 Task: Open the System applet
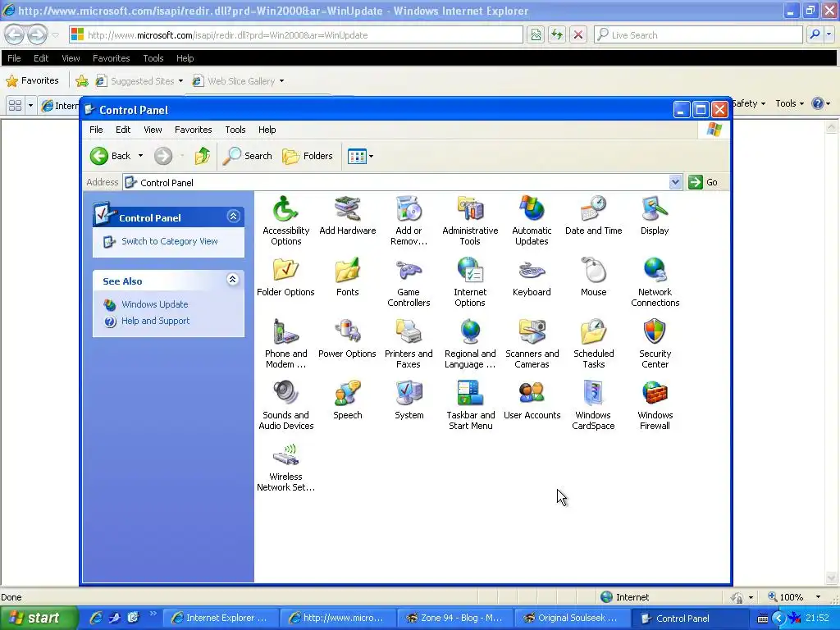[409, 400]
